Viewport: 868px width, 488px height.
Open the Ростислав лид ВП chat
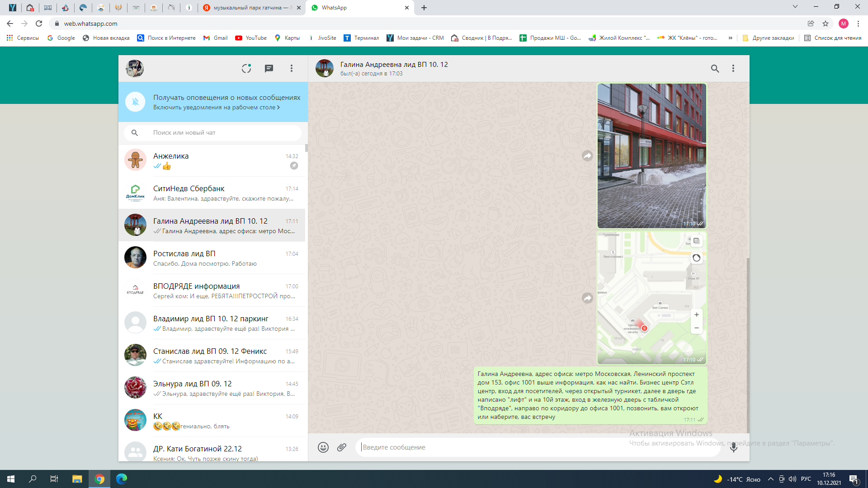click(x=212, y=258)
